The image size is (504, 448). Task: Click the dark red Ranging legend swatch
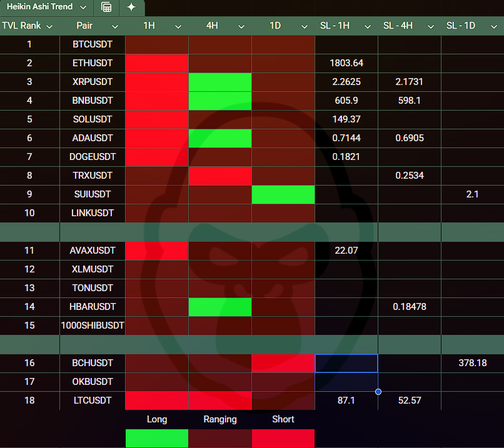pyautogui.click(x=220, y=439)
